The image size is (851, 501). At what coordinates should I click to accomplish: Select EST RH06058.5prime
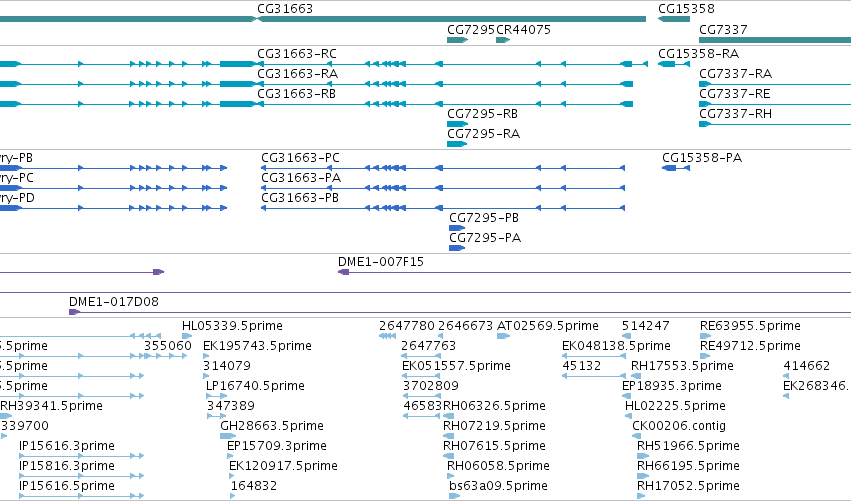coord(498,467)
